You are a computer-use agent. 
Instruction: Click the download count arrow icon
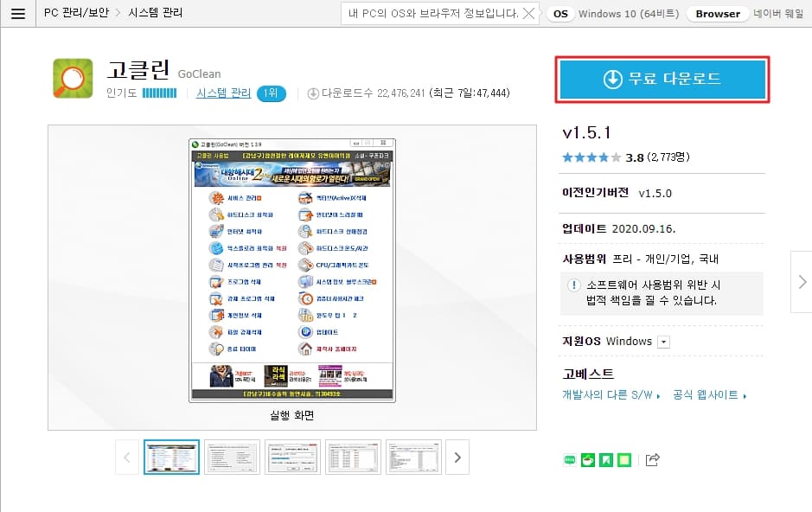pos(313,93)
